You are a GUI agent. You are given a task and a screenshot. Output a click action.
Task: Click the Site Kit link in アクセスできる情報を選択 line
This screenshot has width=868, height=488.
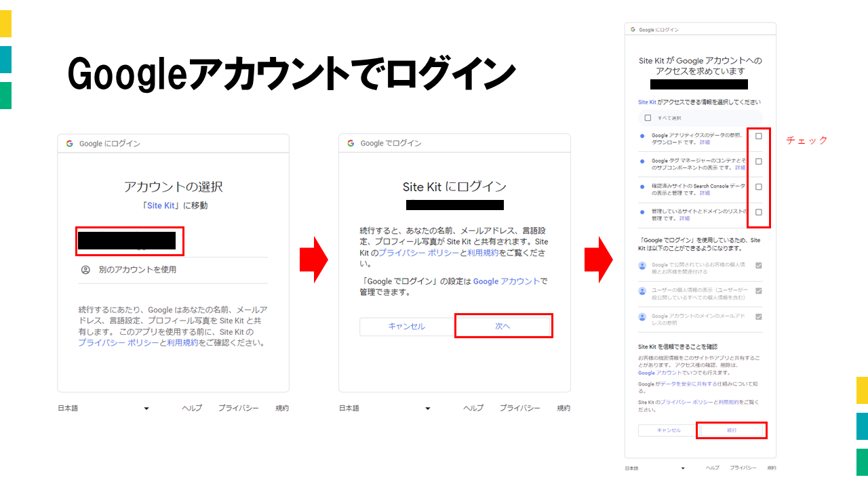click(x=647, y=102)
